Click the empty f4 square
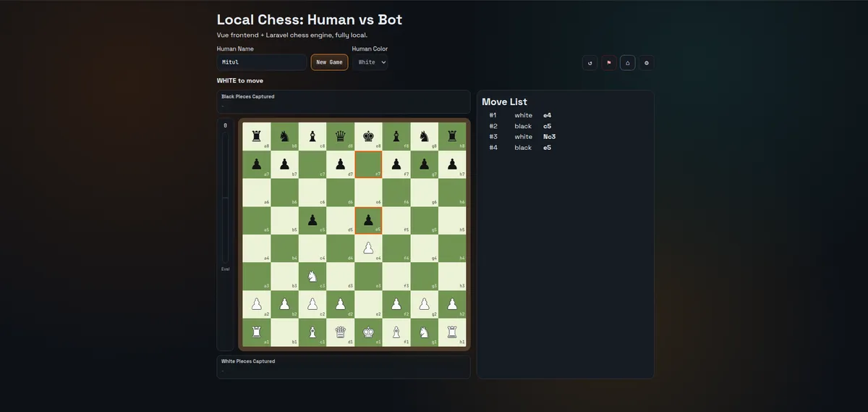The image size is (868, 412). point(396,248)
